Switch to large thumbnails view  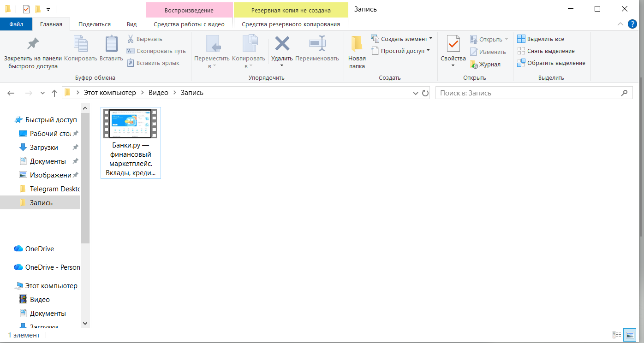point(629,335)
